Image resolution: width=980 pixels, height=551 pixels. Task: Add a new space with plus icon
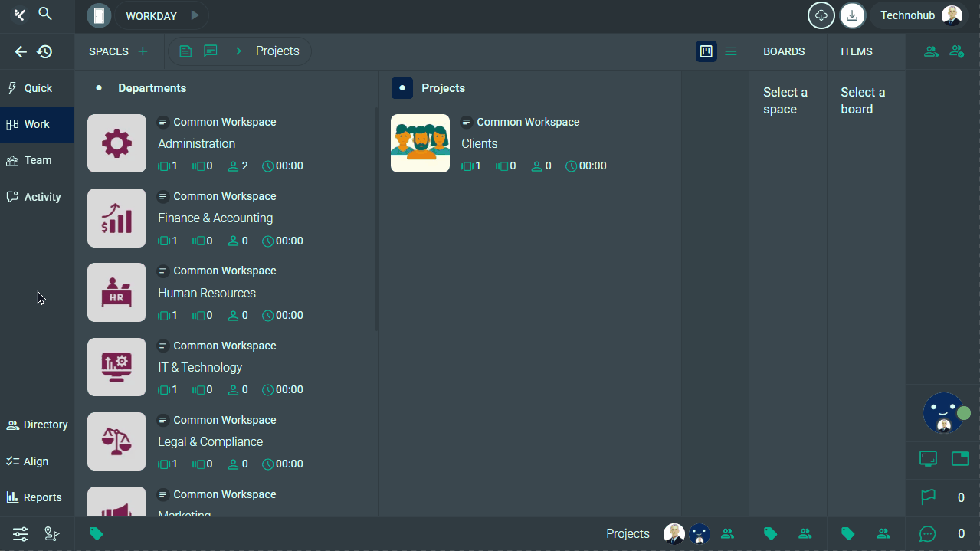tap(143, 51)
